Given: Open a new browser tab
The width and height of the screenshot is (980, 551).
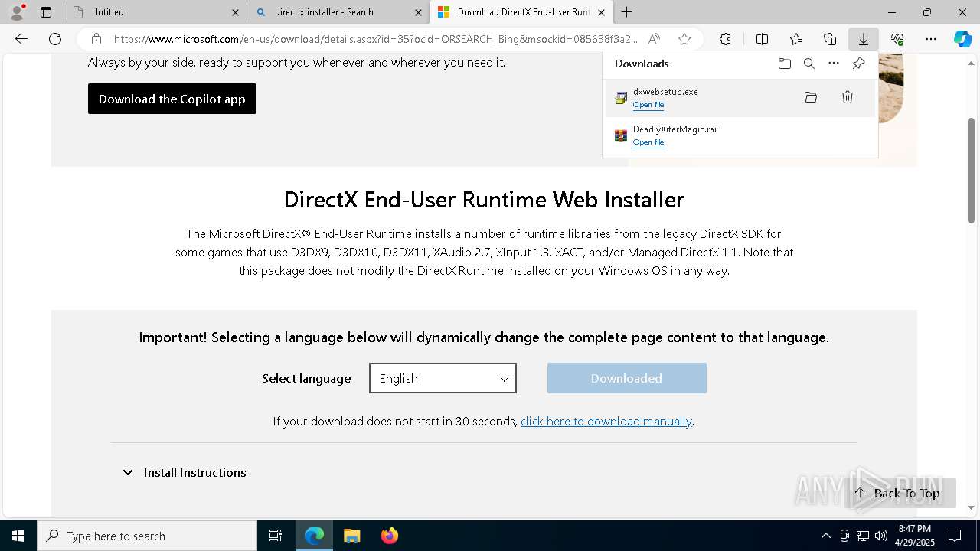Looking at the screenshot, I should pos(627,12).
